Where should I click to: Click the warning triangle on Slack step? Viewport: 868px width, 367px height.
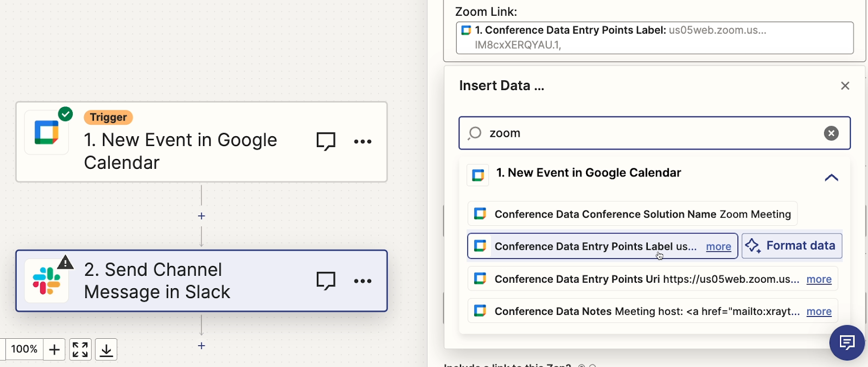click(65, 262)
